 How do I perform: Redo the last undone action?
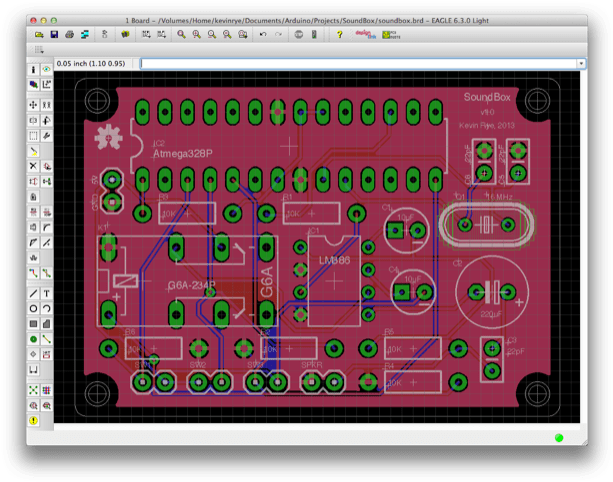[278, 35]
